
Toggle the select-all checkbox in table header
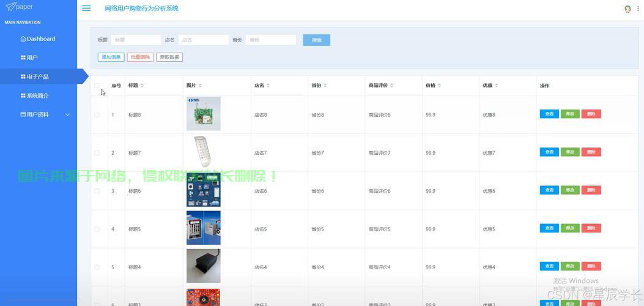[97, 86]
